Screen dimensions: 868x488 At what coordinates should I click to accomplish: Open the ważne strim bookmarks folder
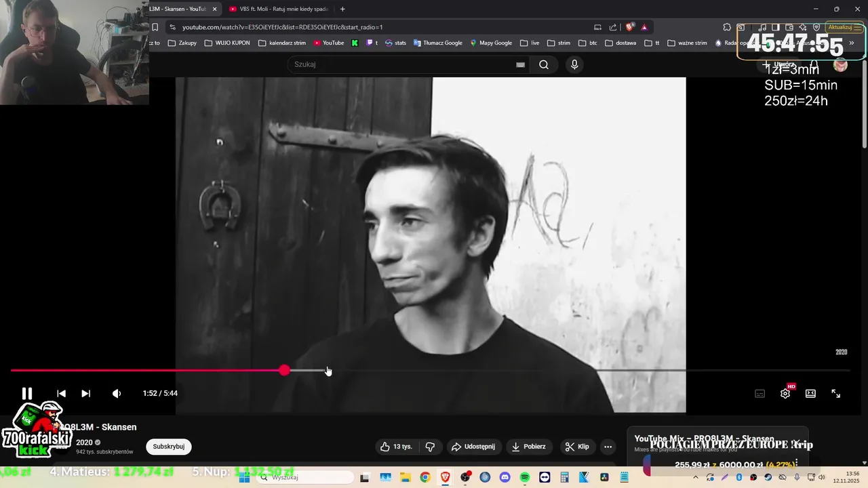tap(687, 43)
